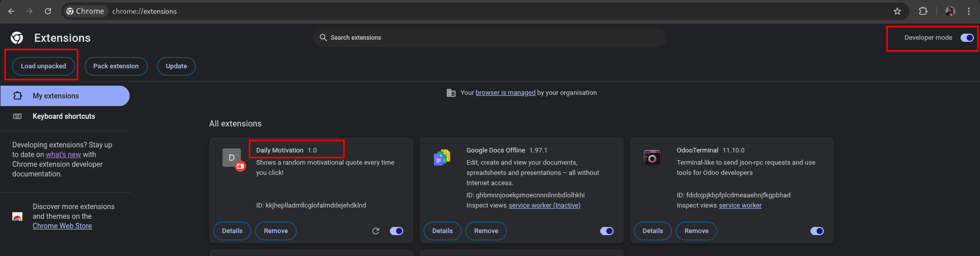Inspect OdooTerminal service worker link
The width and height of the screenshot is (980, 256).
pos(740,206)
